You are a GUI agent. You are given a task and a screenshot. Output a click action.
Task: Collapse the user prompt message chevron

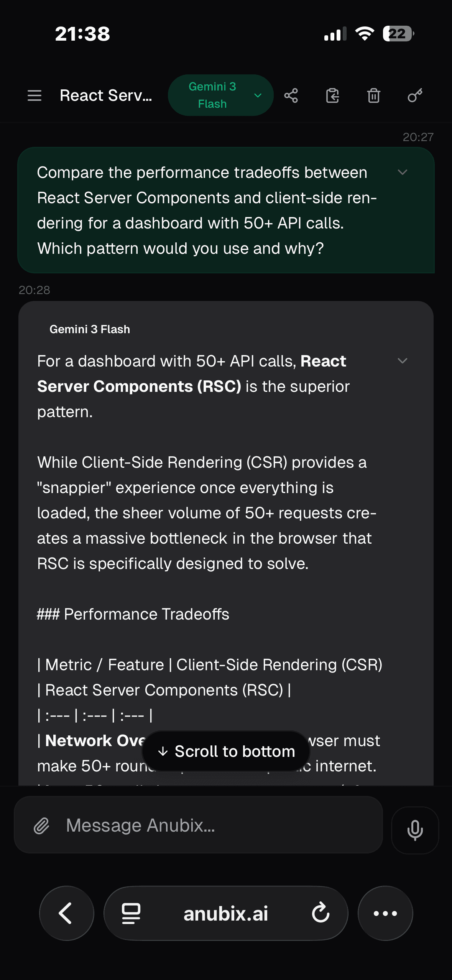click(403, 173)
